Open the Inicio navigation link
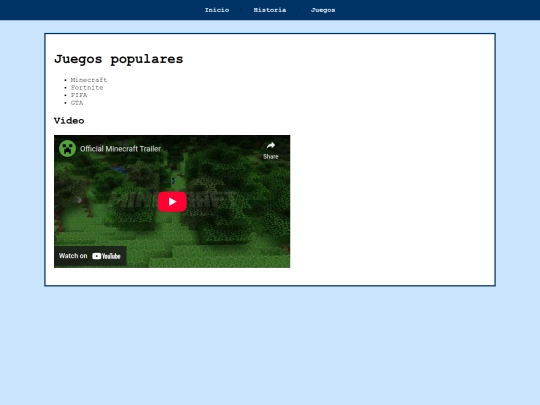This screenshot has height=405, width=540. tap(217, 10)
